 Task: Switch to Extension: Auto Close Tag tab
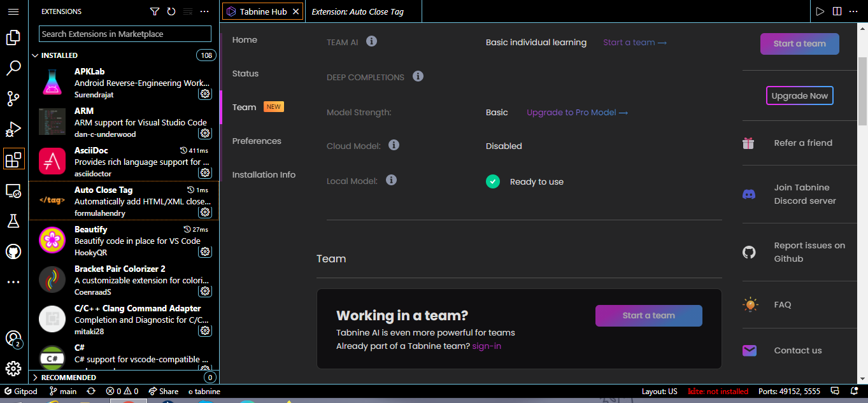point(357,11)
